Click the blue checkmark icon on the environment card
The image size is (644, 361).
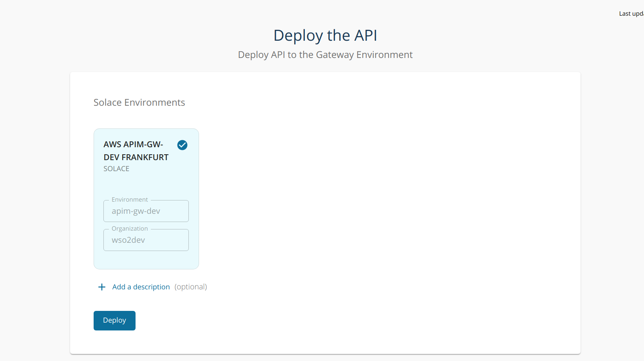(182, 145)
